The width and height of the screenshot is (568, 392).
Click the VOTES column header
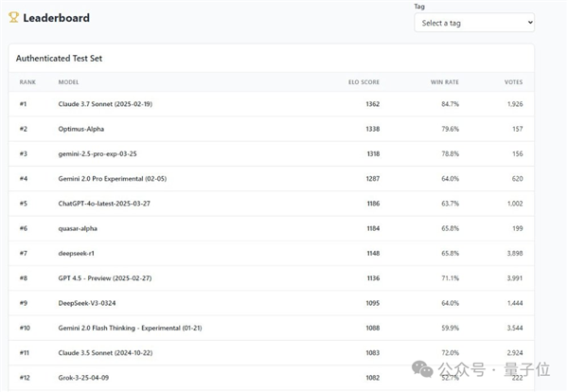pos(513,82)
